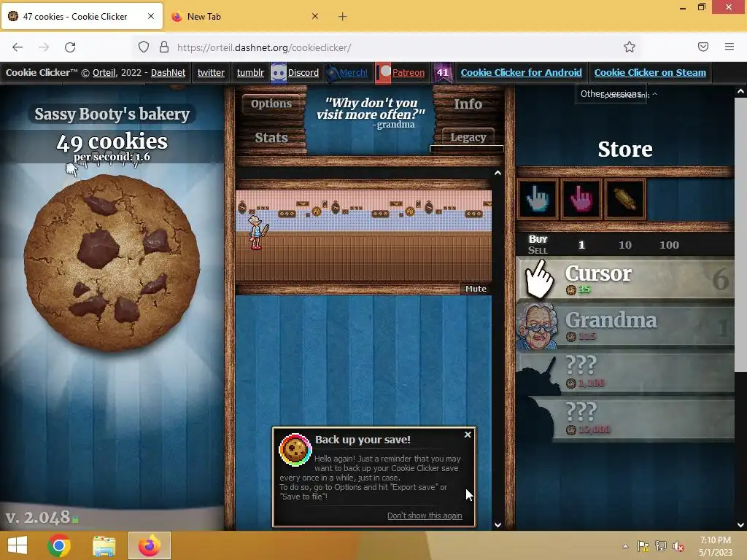Click the rainbow cookie icon in notification
747x560 pixels.
[295, 449]
